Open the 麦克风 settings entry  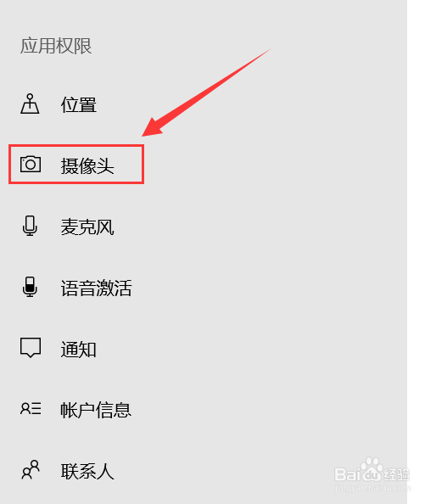pos(87,227)
